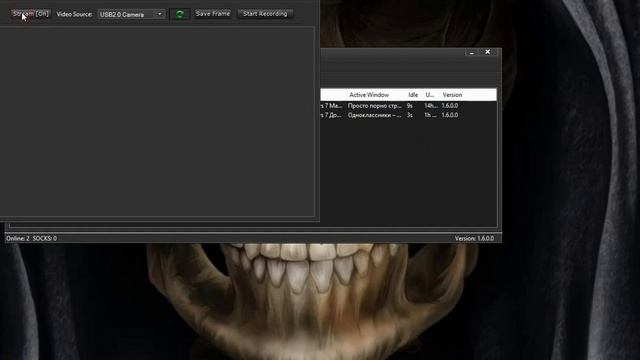Select the "14h..." uptime cell
The image size is (640, 360).
pos(431,106)
